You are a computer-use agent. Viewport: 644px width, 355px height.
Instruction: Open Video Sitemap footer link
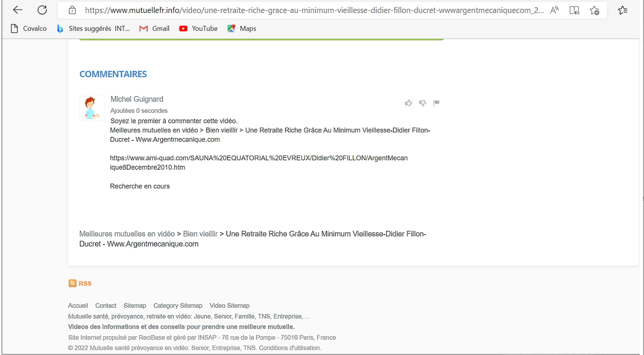coord(229,306)
